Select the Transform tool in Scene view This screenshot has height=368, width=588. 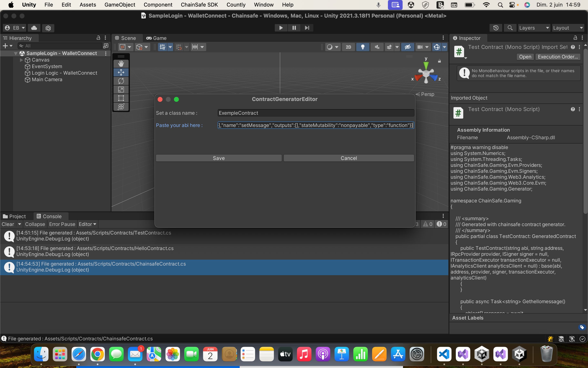coord(121,107)
